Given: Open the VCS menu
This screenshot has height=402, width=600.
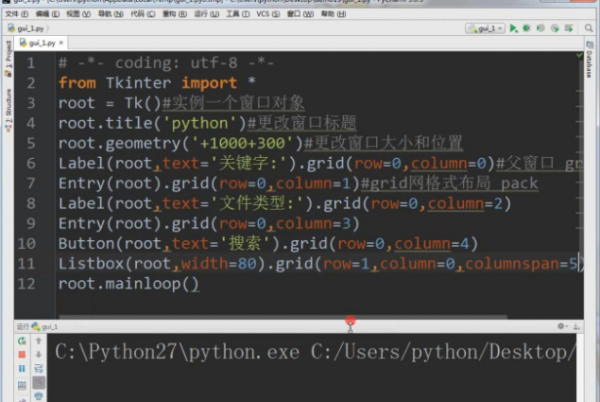Looking at the screenshot, I should pos(262,14).
